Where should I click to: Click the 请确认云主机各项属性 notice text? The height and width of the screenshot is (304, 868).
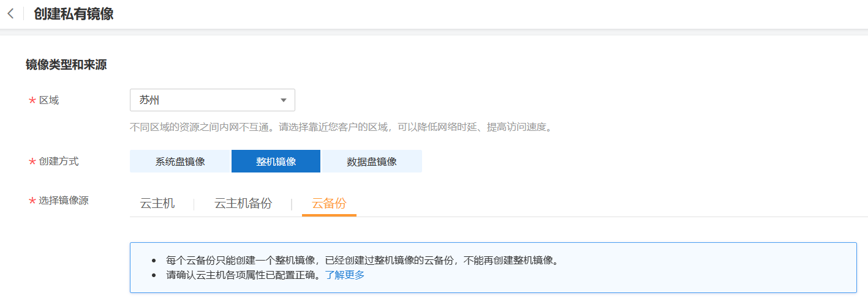coord(243,275)
